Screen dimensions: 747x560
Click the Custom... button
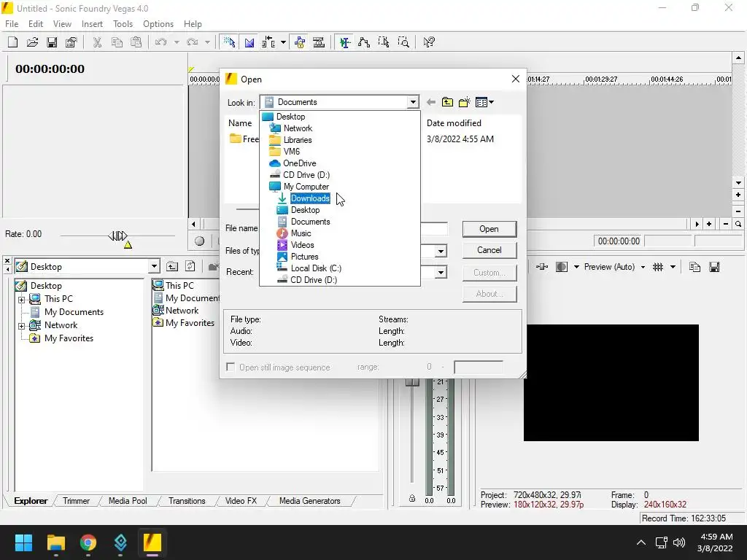(x=489, y=273)
